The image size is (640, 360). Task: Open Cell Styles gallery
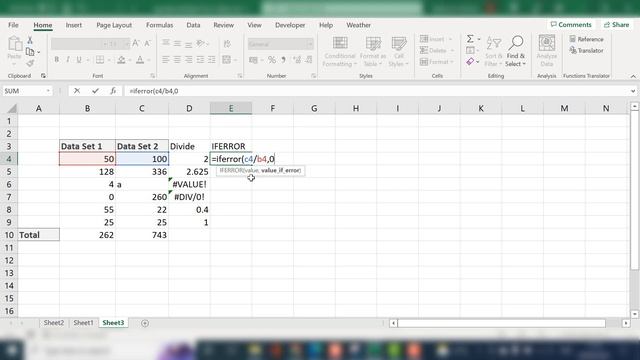(x=399, y=52)
